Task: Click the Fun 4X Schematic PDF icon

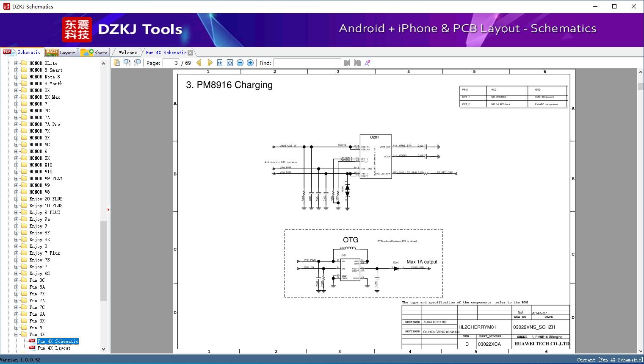Action: point(32,341)
